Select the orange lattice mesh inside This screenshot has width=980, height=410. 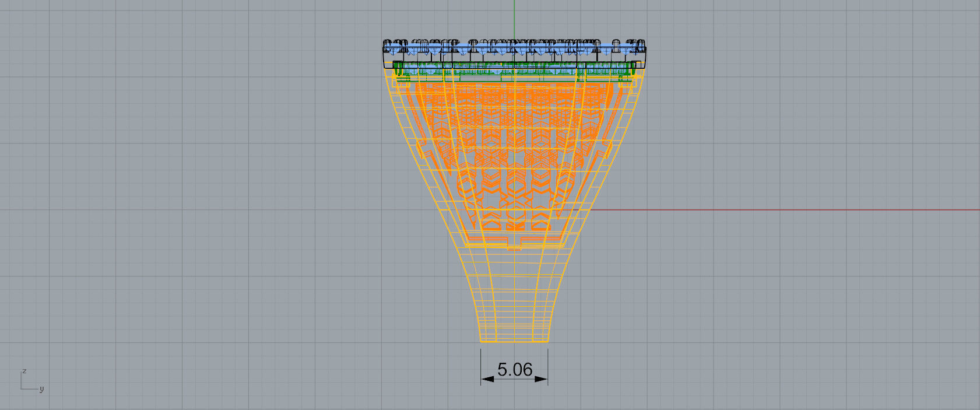514,157
